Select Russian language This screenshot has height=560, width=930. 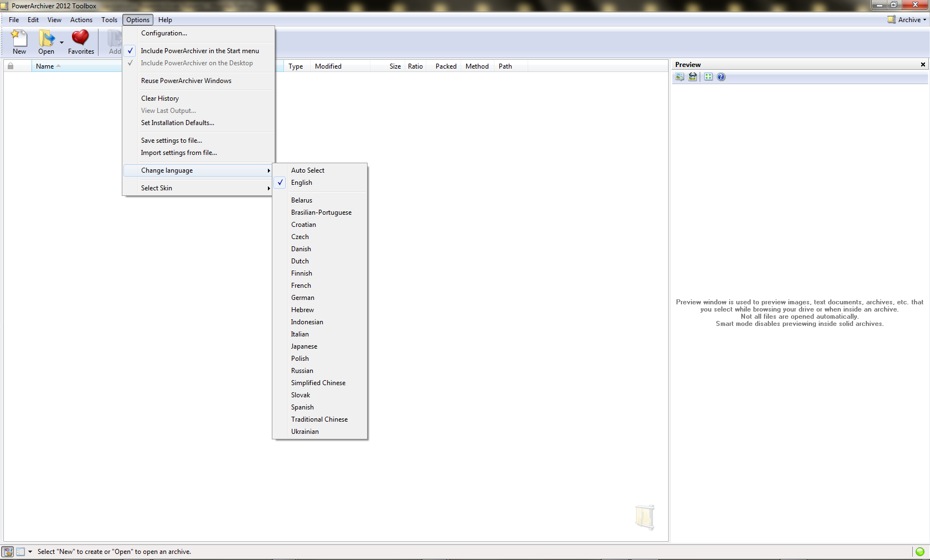[x=320, y=371]
